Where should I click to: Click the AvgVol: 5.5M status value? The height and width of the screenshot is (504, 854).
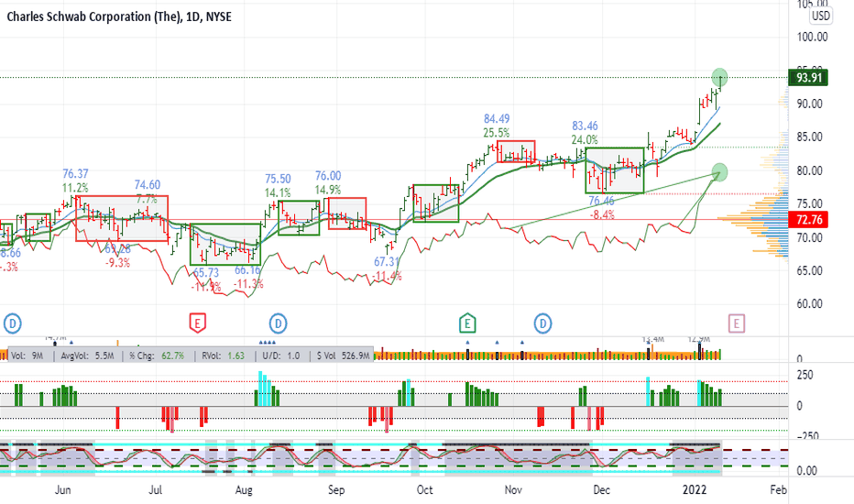87,356
